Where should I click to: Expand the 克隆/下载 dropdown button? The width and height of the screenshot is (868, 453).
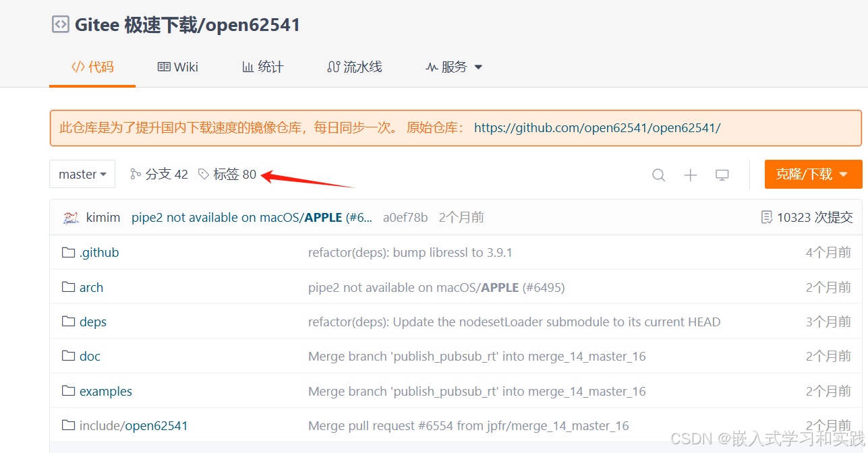[x=813, y=174]
